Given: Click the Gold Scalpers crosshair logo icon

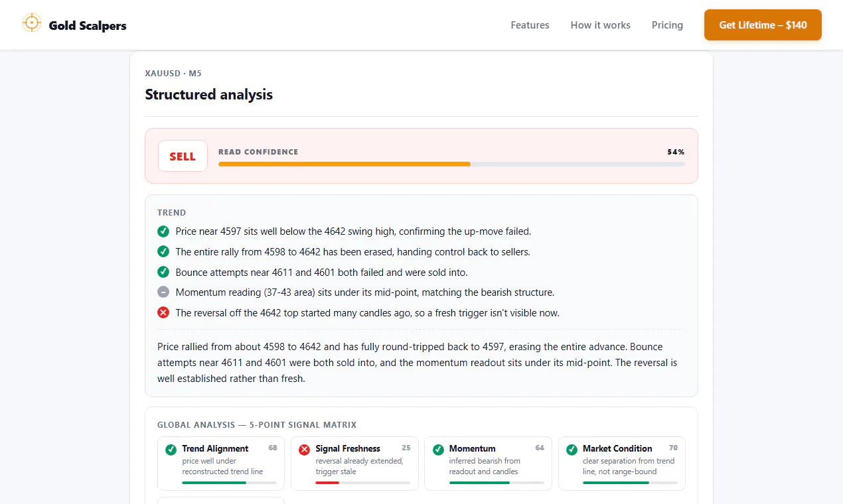Looking at the screenshot, I should point(32,23).
